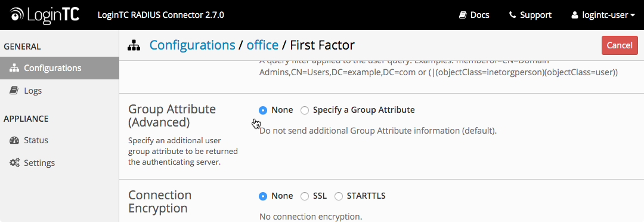
Task: Click the Logs book icon in sidebar
Action: pos(14,91)
